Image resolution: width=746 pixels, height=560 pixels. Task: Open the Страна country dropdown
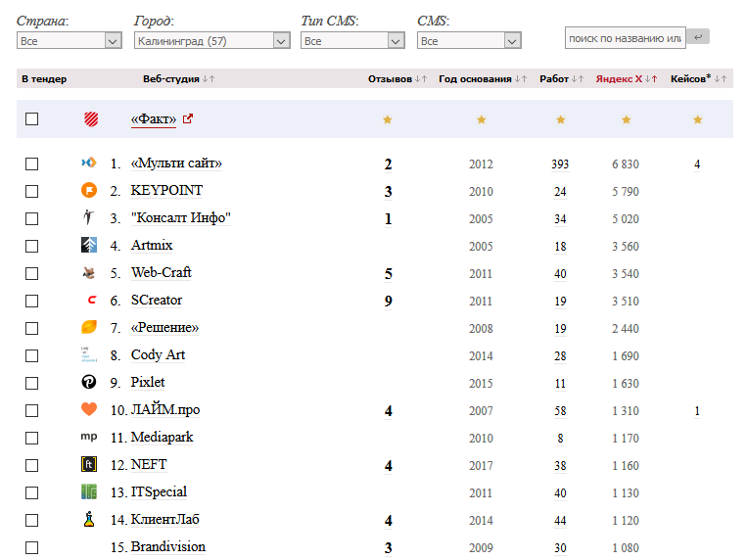(x=69, y=41)
